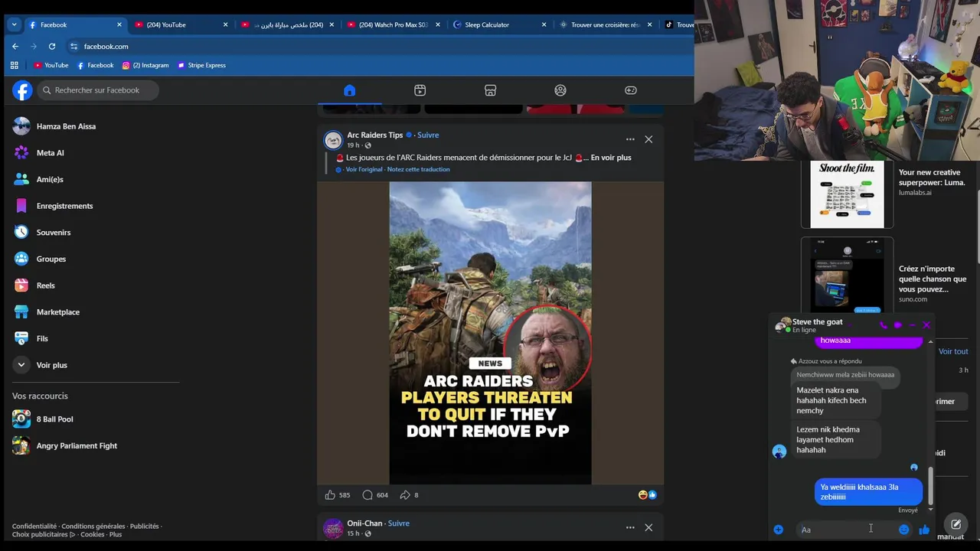Click Notez cette traduction link
Screen dimensions: 980x551
tap(418, 169)
